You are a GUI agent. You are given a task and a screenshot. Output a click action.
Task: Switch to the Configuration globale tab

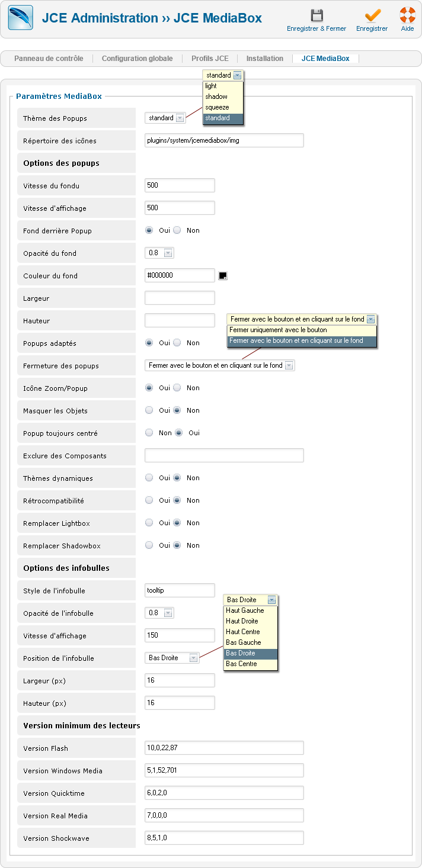(137, 59)
